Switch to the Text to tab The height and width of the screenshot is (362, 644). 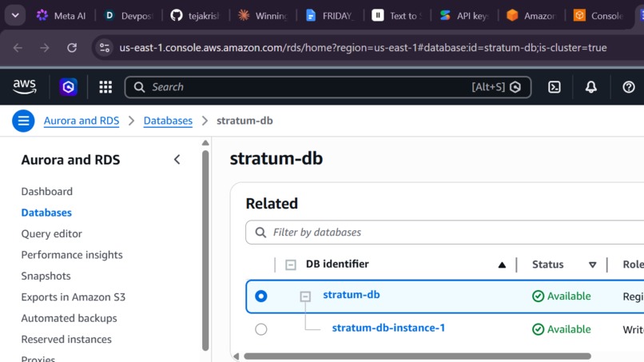click(x=397, y=16)
